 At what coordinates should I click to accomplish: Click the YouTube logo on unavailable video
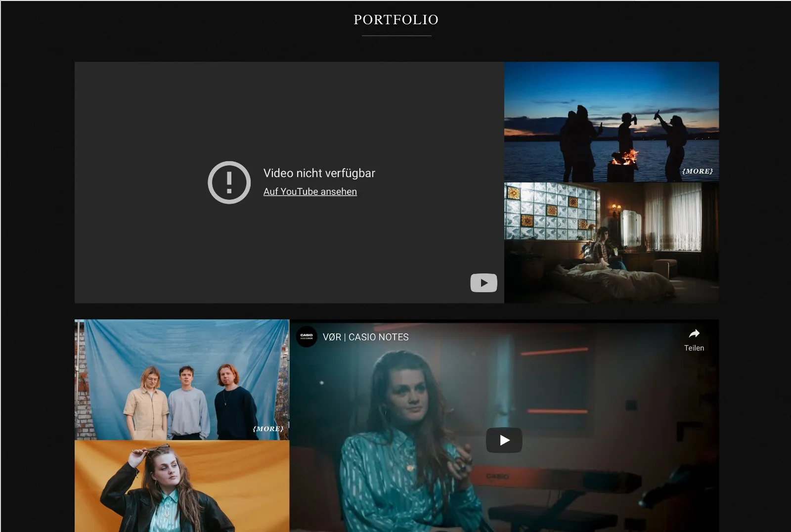click(483, 283)
